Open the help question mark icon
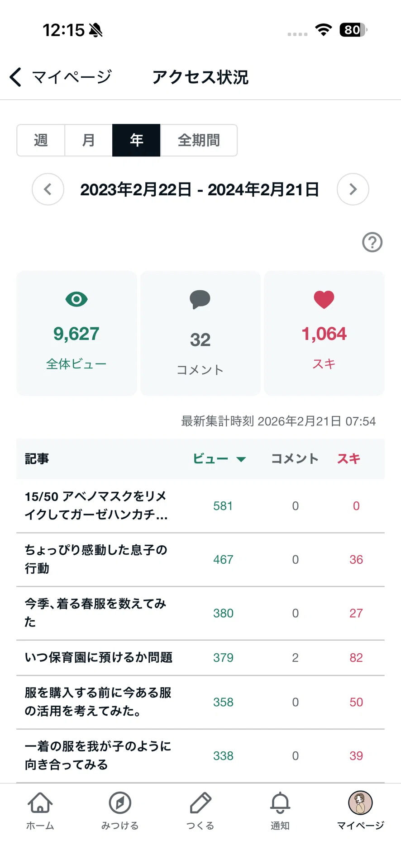The height and width of the screenshot is (868, 401). 372,242
